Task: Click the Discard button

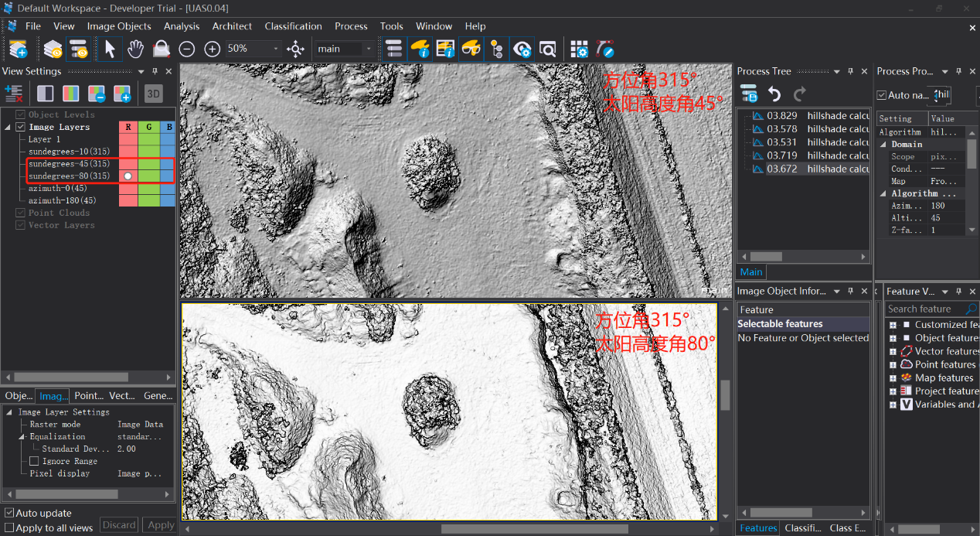Action: [119, 525]
